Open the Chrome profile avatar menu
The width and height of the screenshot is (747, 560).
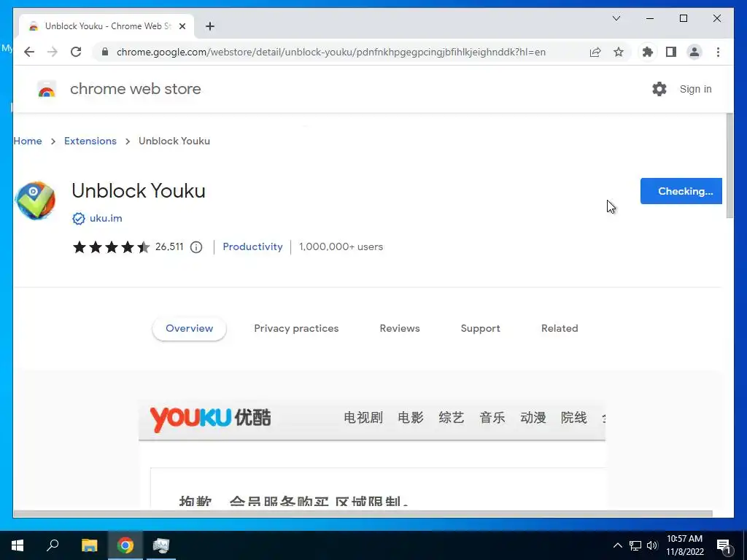694,52
